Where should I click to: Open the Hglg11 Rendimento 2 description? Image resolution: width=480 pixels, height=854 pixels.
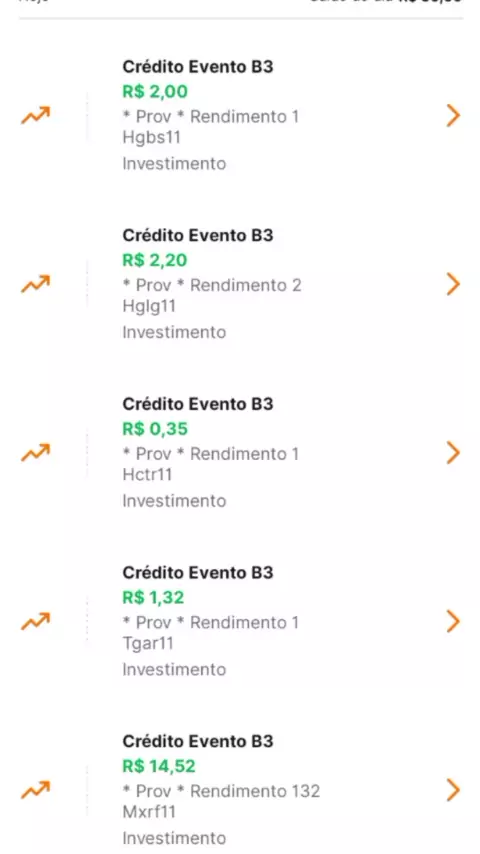pyautogui.click(x=212, y=295)
